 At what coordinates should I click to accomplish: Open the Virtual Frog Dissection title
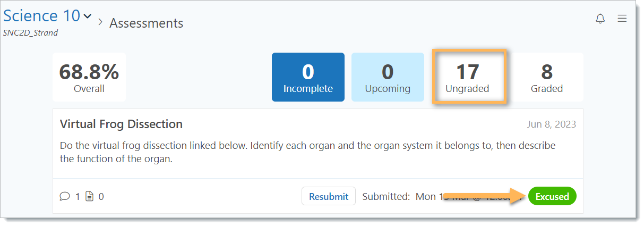click(x=121, y=124)
